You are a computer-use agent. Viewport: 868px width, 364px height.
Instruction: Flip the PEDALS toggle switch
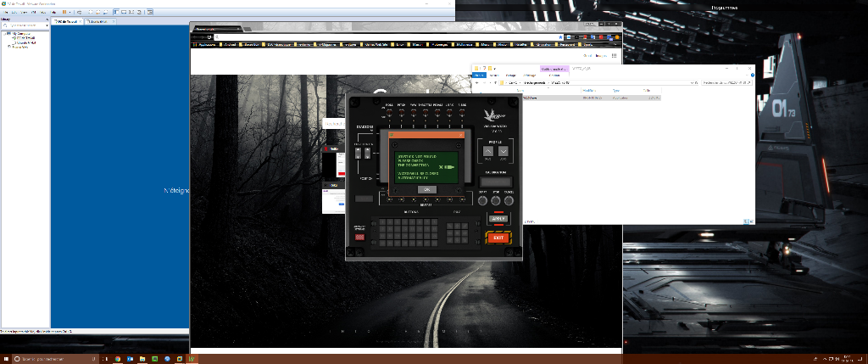(437, 113)
